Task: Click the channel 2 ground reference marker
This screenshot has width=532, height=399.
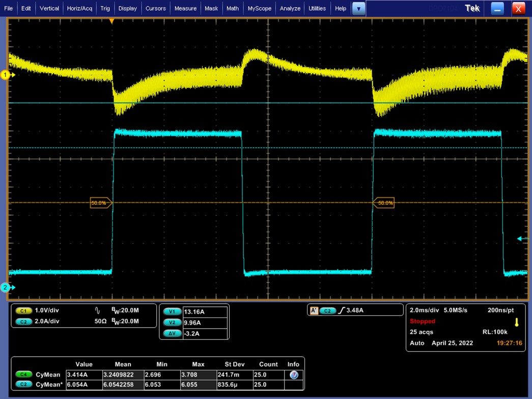Action: 7,287
